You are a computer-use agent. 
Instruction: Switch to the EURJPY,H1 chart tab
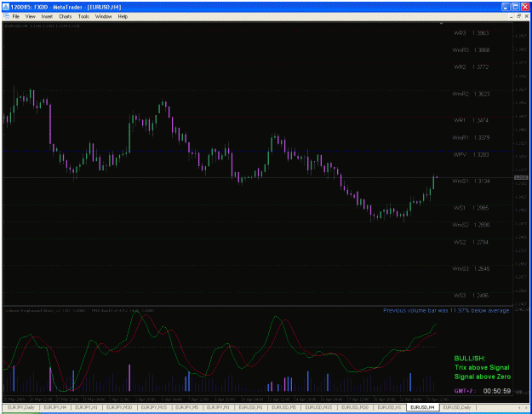[86, 407]
